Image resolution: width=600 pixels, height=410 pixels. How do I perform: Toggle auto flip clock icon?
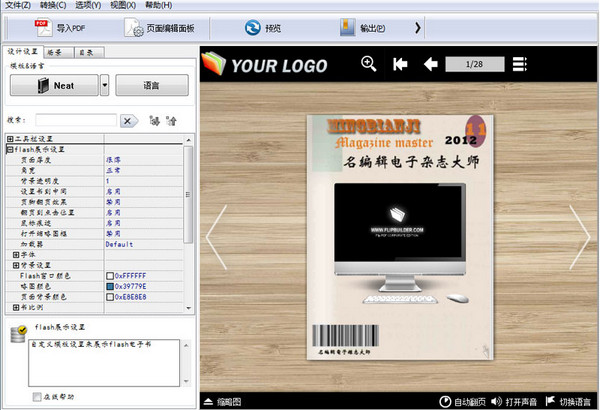point(445,402)
